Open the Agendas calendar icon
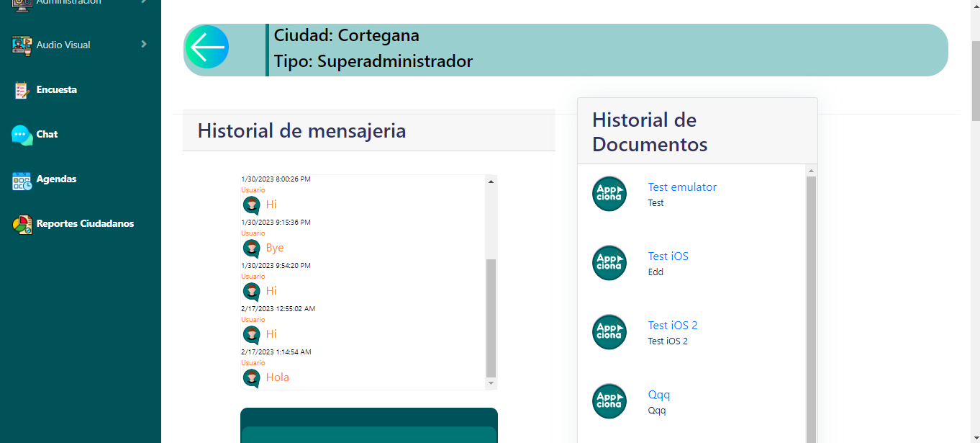The height and width of the screenshot is (443, 980). click(22, 180)
